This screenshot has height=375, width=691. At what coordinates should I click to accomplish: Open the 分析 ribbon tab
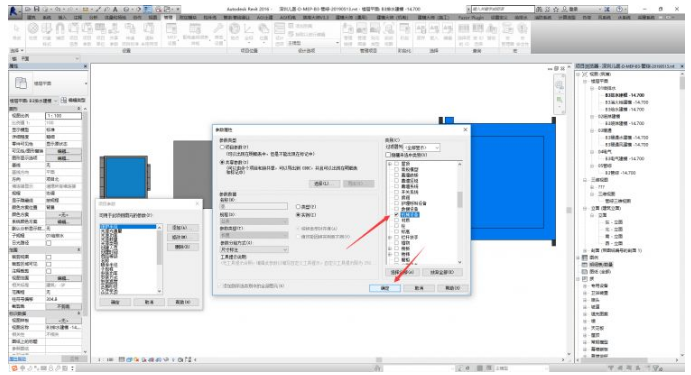[93, 17]
